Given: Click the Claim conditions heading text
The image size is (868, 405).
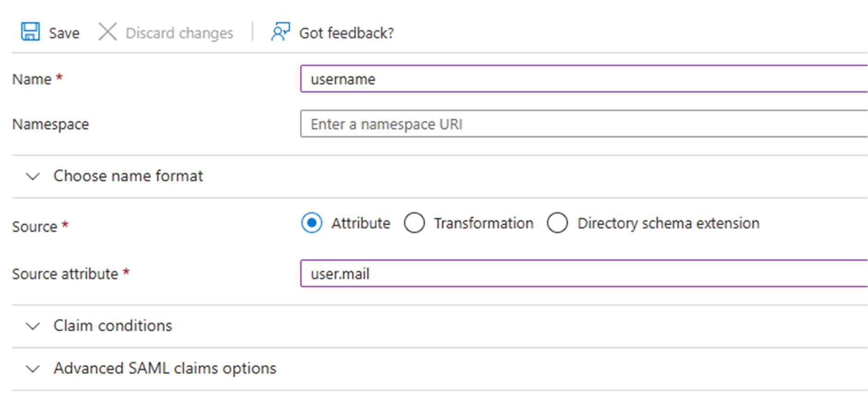Looking at the screenshot, I should (x=113, y=326).
